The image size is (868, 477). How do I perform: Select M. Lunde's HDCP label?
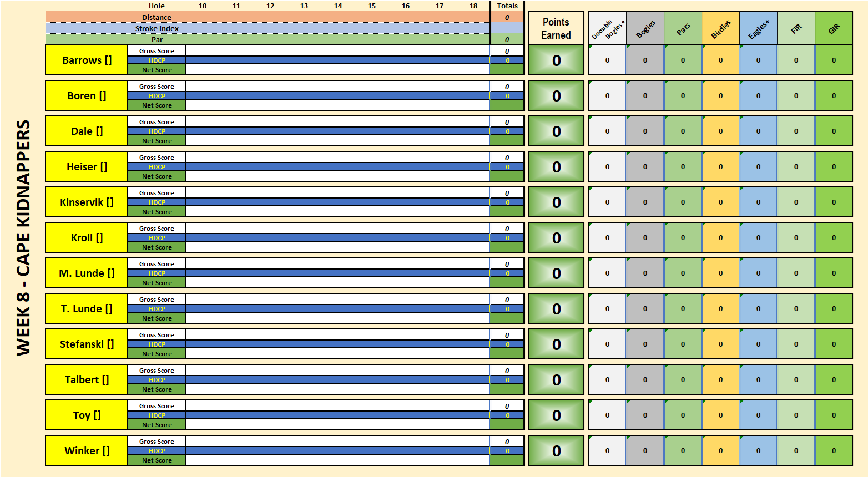(x=157, y=273)
